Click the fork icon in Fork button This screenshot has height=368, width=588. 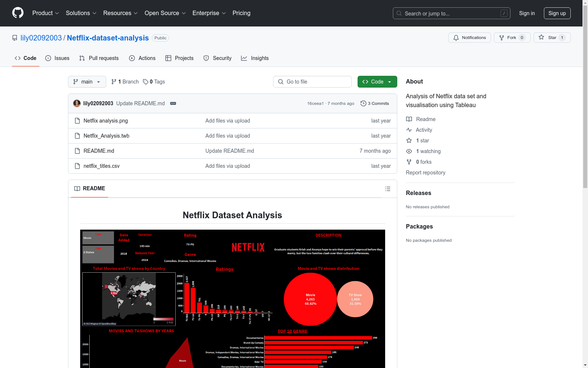pos(502,38)
